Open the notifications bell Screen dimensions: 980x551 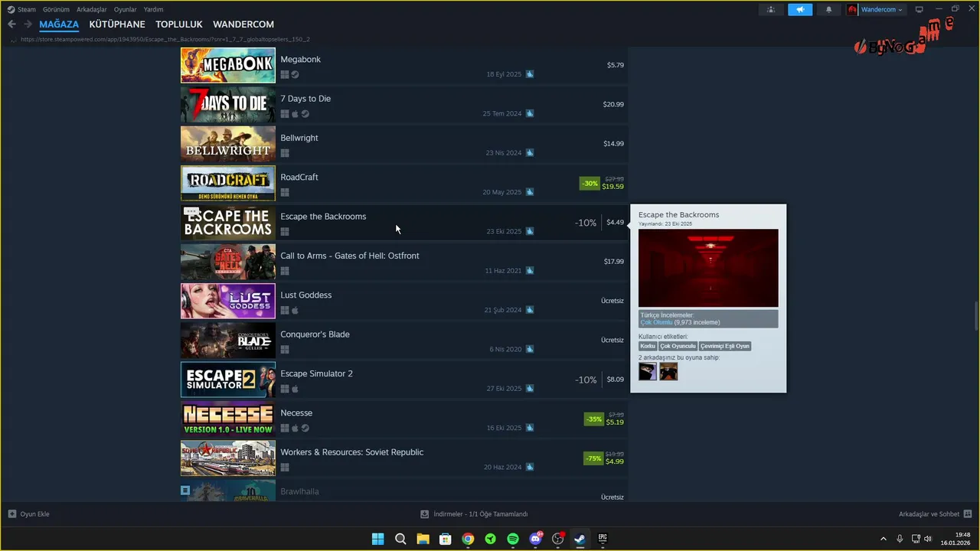(828, 9)
